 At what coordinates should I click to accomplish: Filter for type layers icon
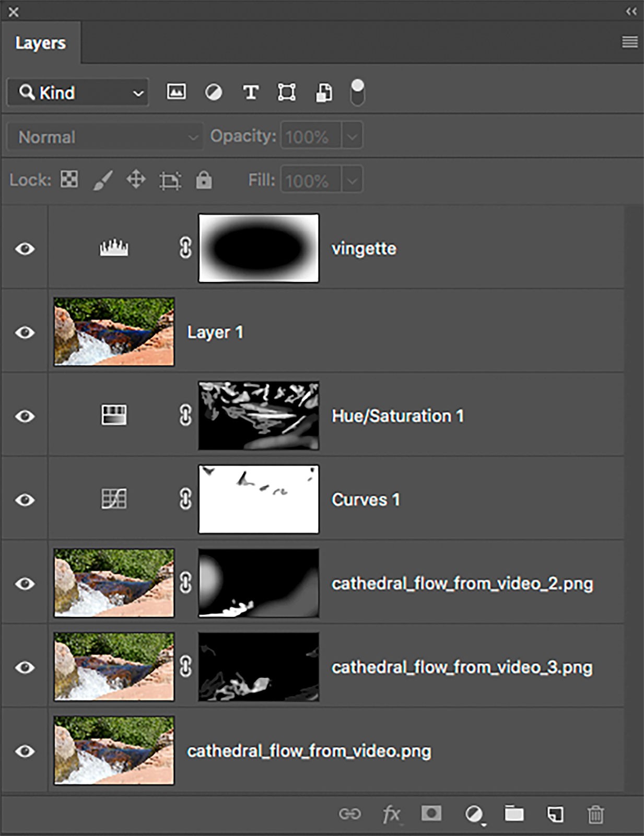(250, 92)
